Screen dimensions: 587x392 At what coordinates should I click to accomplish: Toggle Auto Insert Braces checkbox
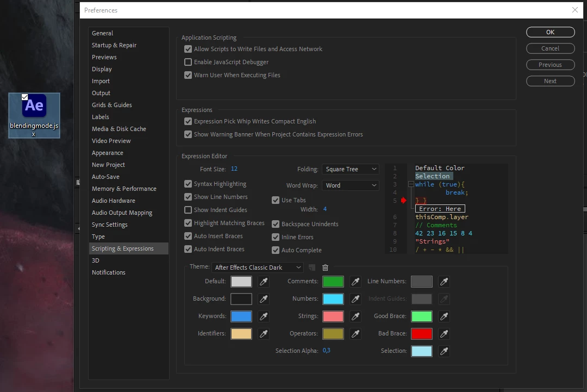pos(188,237)
